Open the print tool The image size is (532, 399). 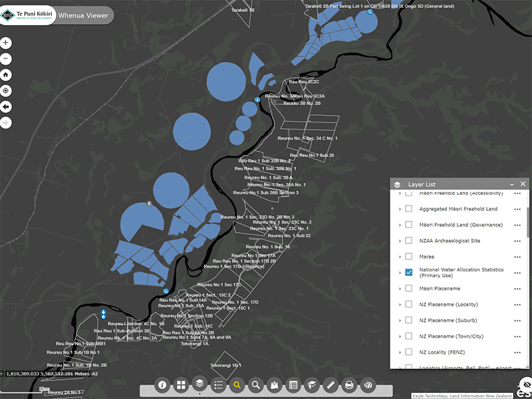click(x=349, y=385)
